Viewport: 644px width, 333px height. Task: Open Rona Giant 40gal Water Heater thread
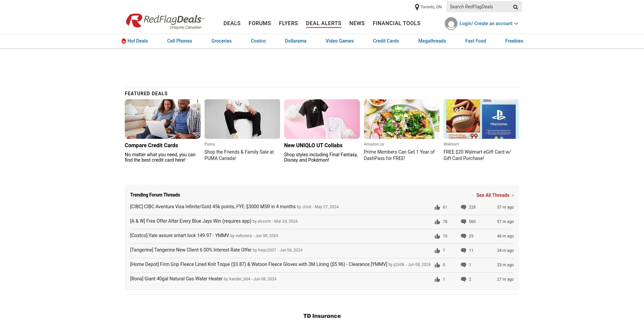[176, 279]
